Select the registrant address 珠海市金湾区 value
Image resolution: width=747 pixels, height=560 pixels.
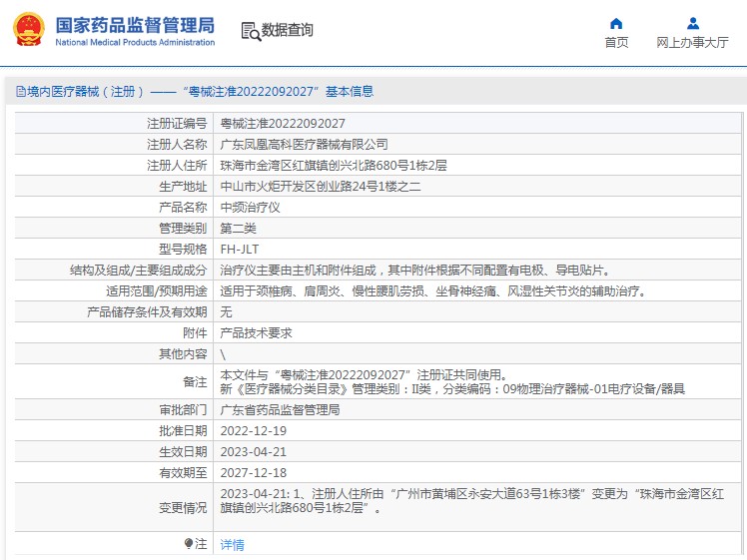(334, 166)
